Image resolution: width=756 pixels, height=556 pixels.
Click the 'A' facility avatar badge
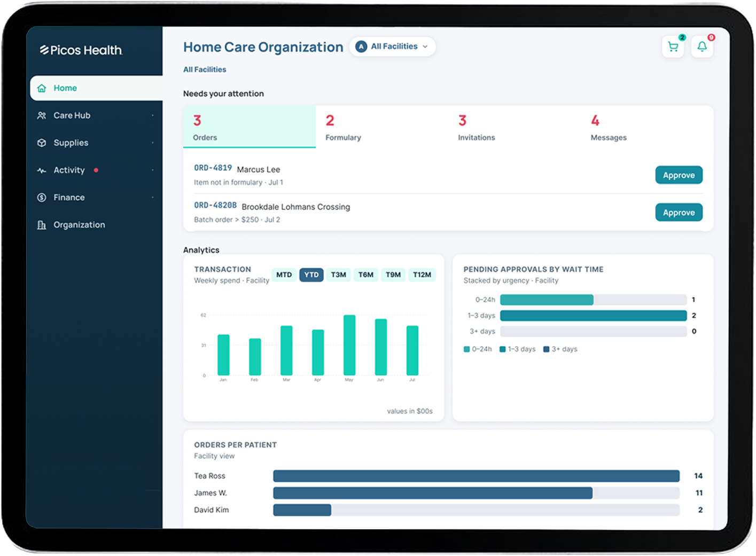pos(361,46)
